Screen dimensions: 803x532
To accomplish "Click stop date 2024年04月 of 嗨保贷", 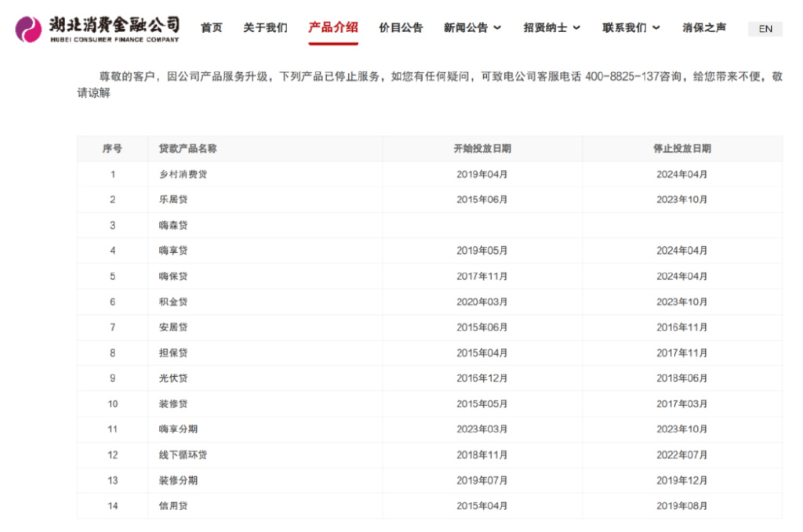I will click(x=682, y=277).
